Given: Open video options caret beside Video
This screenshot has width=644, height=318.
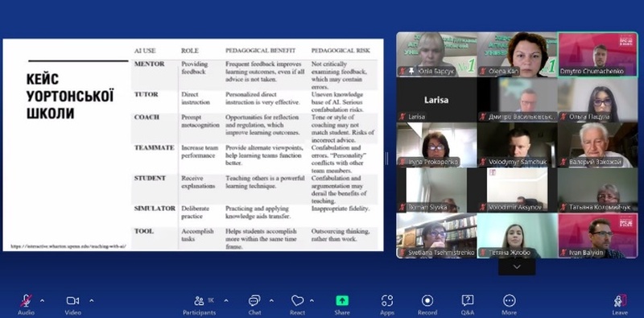Looking at the screenshot, I should (91, 300).
